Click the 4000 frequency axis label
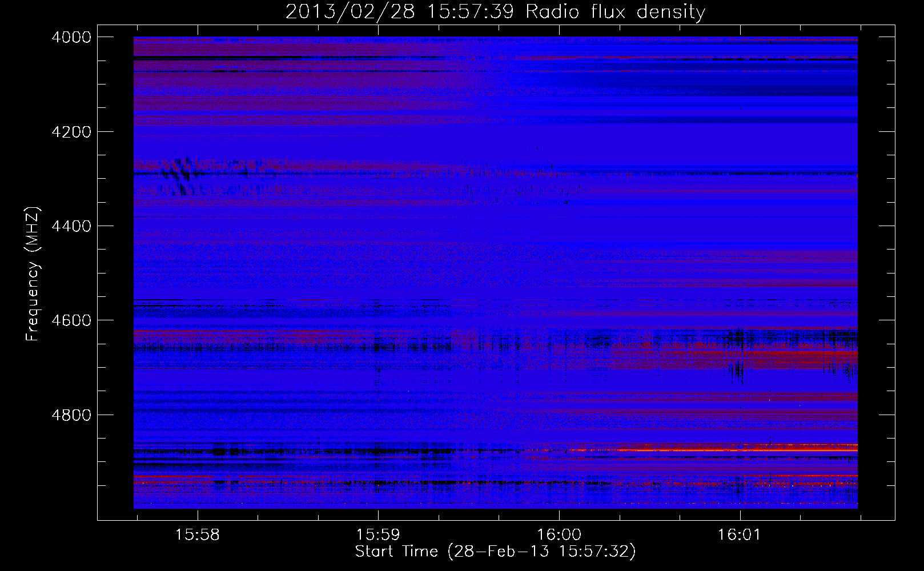Image resolution: width=924 pixels, height=571 pixels. [71, 37]
